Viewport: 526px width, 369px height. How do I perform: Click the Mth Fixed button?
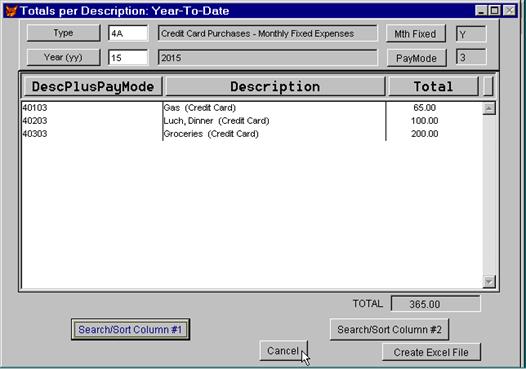pos(416,34)
